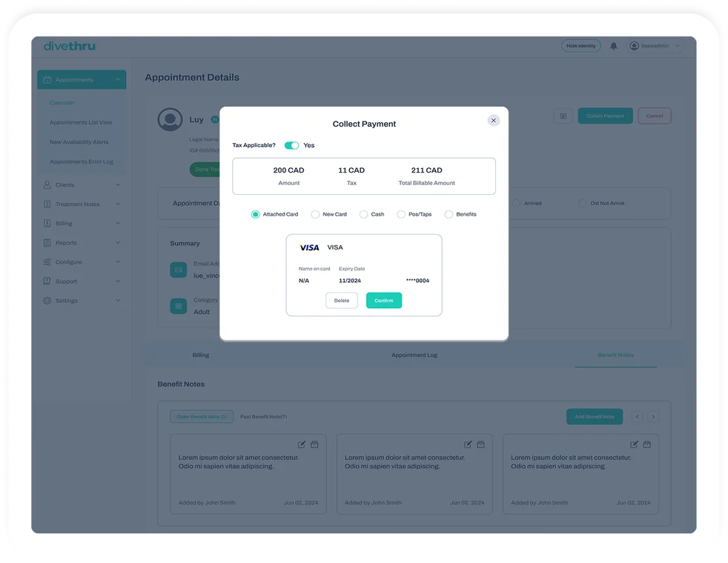The height and width of the screenshot is (563, 728).
Task: Expand the Configure sidebar section
Action: 118,262
